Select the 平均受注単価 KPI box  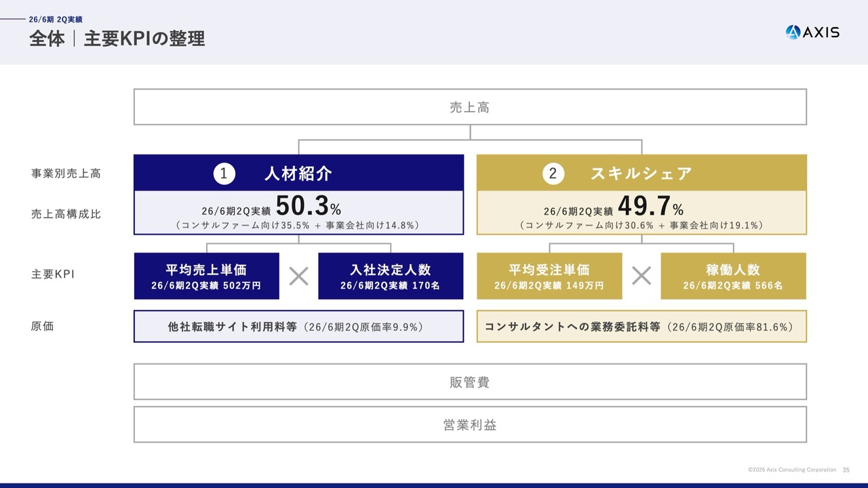tap(549, 277)
